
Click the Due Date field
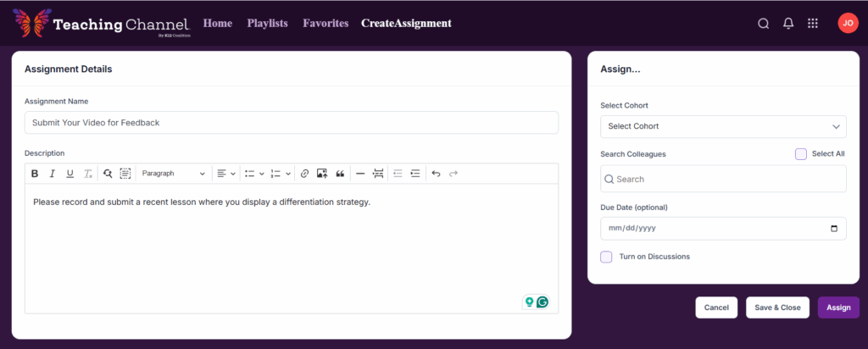coord(723,229)
